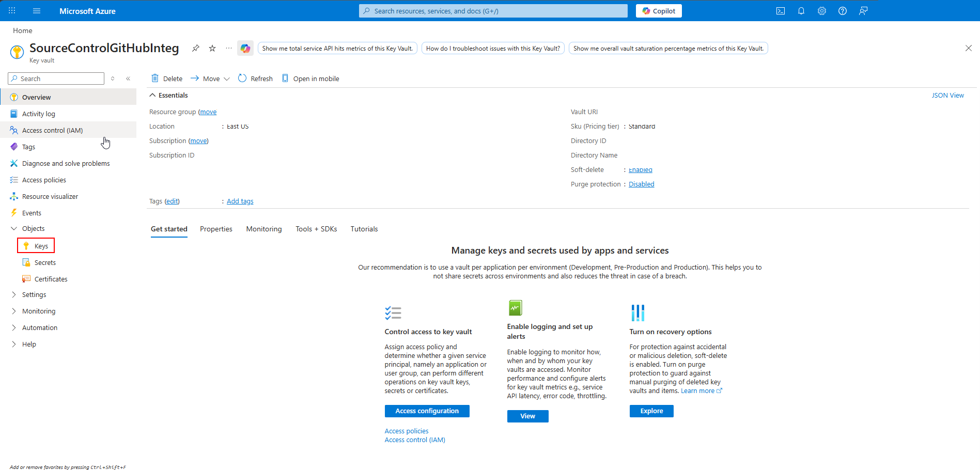
Task: Pin the key vault to dashboard
Action: (195, 48)
